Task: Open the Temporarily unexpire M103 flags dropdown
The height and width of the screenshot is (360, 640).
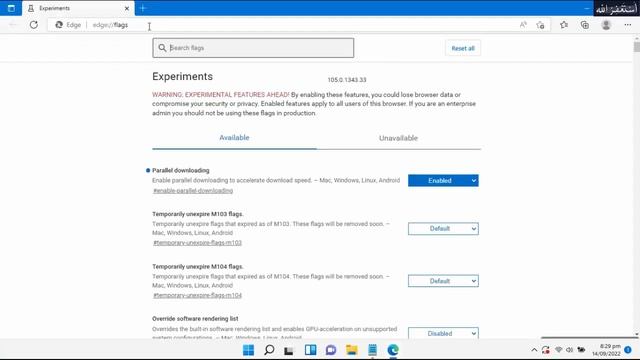Action: [443, 229]
